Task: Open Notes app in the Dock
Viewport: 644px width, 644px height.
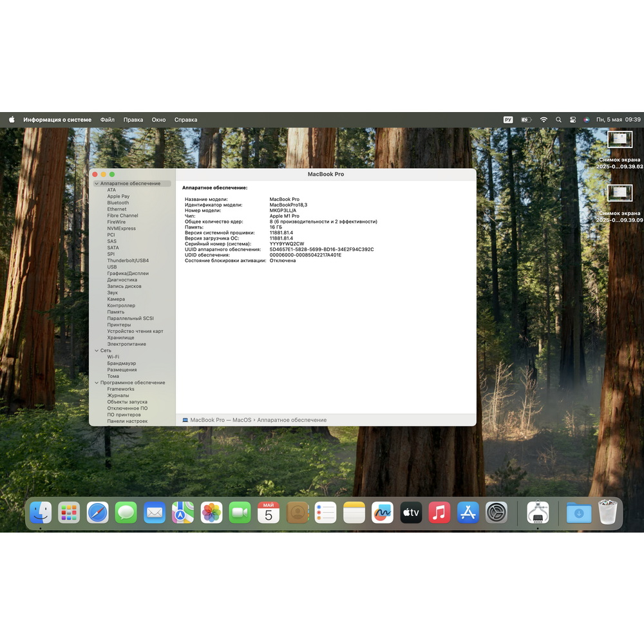Action: coord(354,513)
